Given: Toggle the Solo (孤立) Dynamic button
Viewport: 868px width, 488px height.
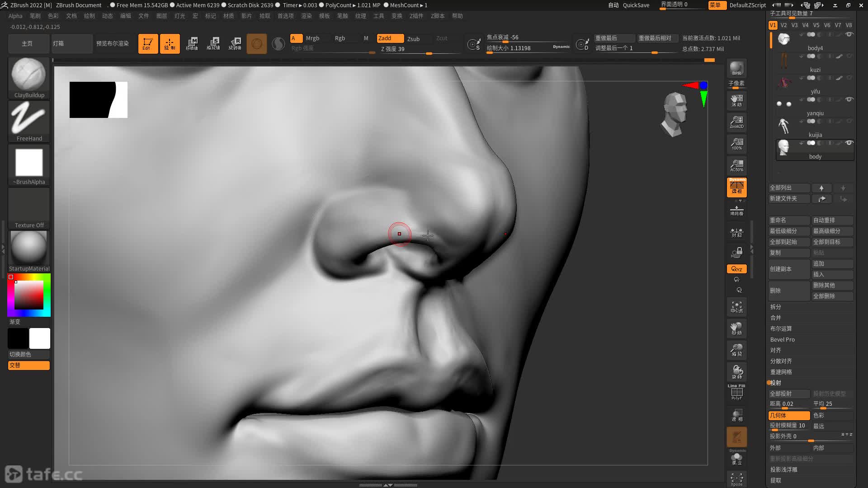Looking at the screenshot, I should (737, 457).
